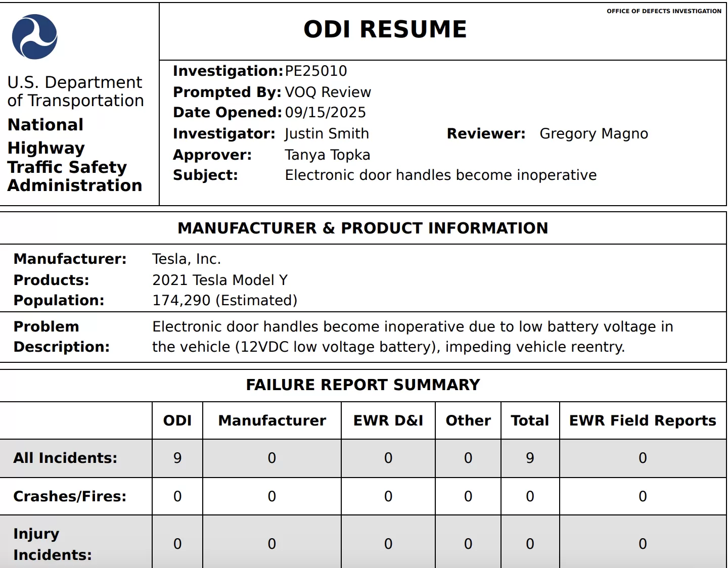The height and width of the screenshot is (568, 728).
Task: Click the Manufacturer & Product Information heading
Action: 362,228
